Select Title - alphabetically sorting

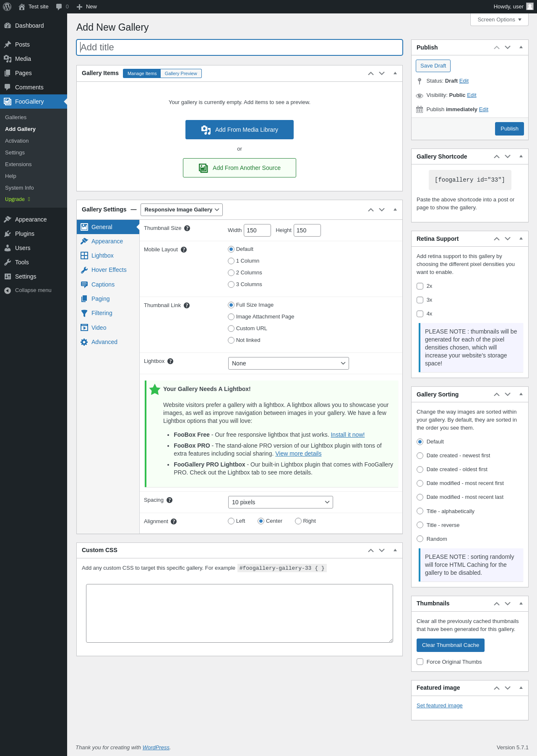tap(420, 511)
